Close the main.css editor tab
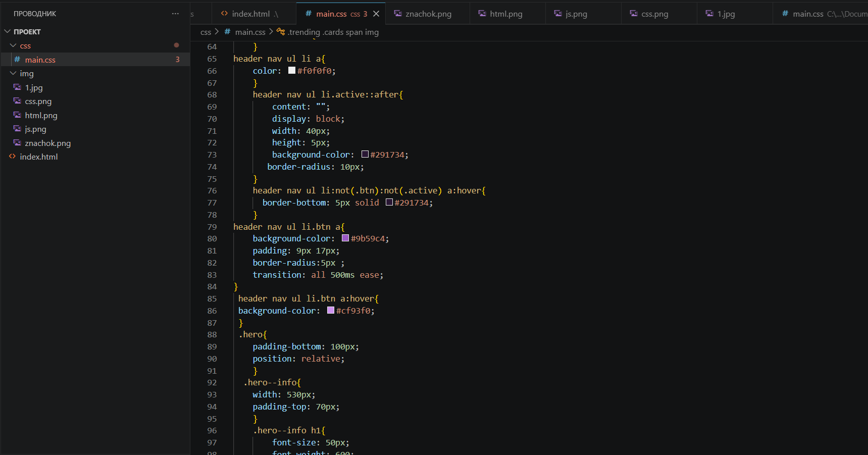 point(376,14)
